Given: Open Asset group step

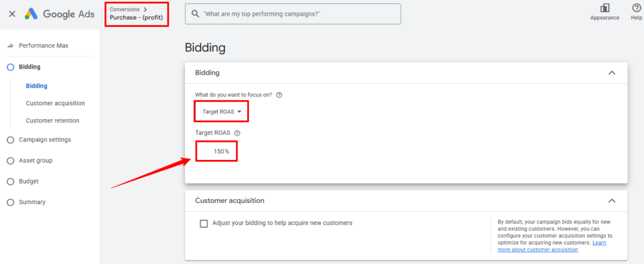Looking at the screenshot, I should 36,161.
